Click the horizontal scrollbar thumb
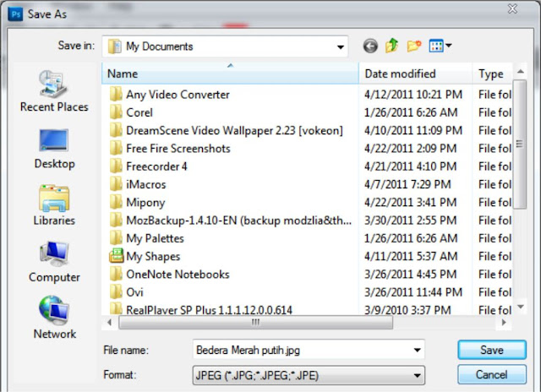Image resolution: width=541 pixels, height=392 pixels. (x=255, y=323)
